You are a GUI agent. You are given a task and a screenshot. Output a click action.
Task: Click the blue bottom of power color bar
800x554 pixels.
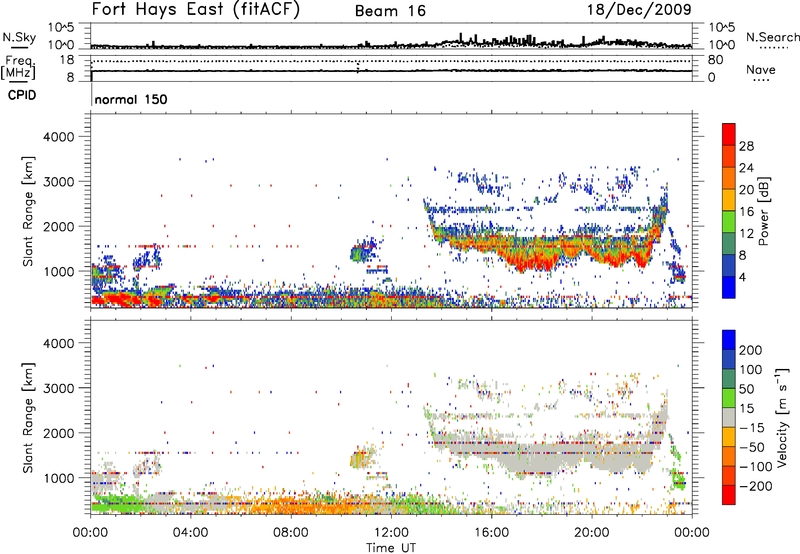click(x=729, y=287)
